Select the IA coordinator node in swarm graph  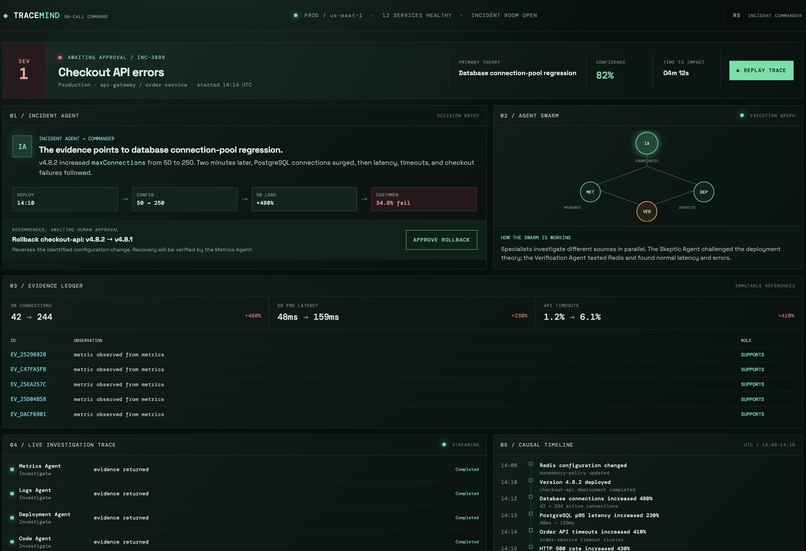click(646, 143)
